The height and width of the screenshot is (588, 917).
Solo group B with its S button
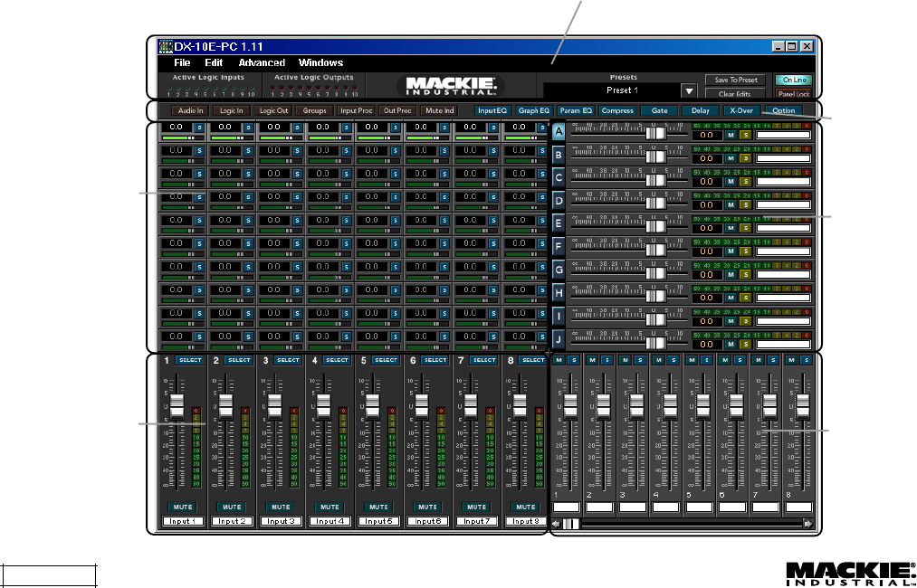click(745, 156)
